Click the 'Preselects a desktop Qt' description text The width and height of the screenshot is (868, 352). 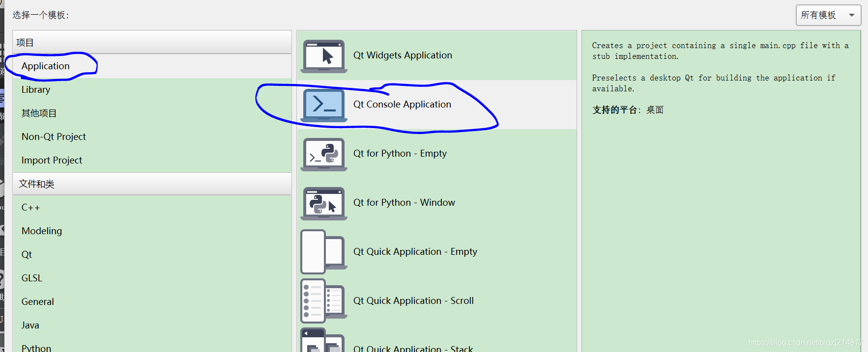713,83
